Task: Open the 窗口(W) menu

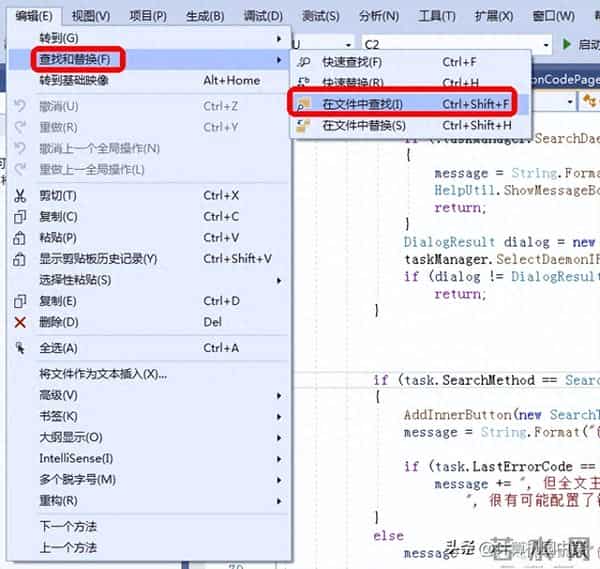Action: pyautogui.click(x=554, y=16)
